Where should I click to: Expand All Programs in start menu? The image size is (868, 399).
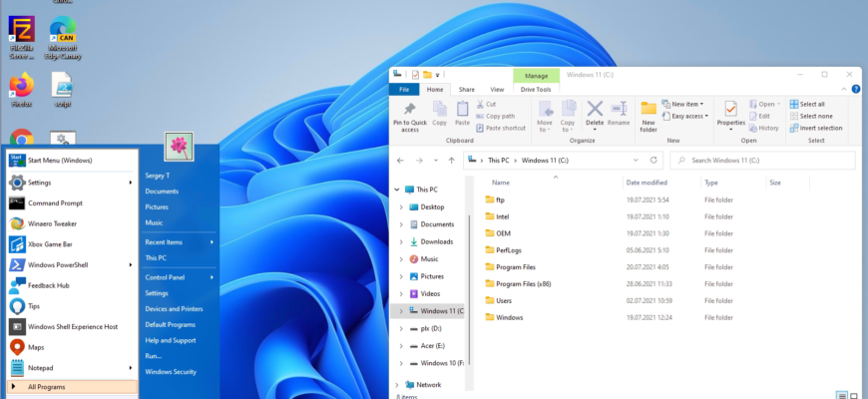click(x=72, y=387)
